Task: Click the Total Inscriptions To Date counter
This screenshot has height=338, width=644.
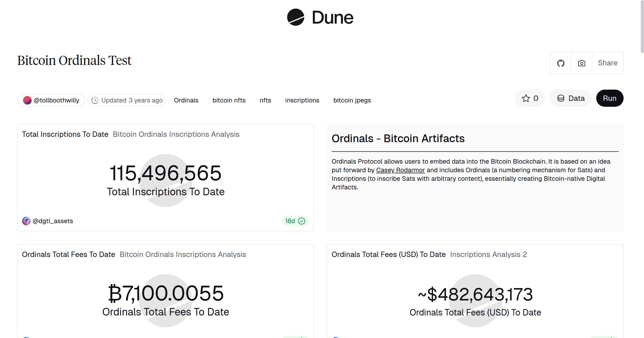Action: click(x=166, y=174)
